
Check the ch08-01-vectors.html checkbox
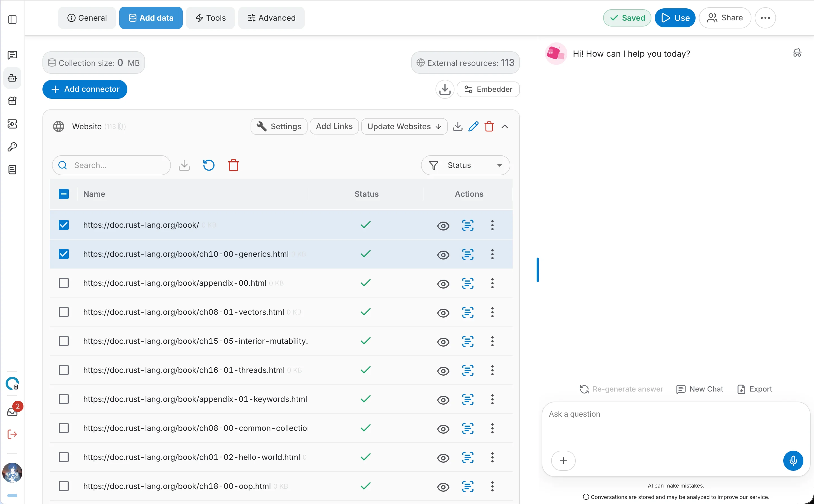pos(64,312)
